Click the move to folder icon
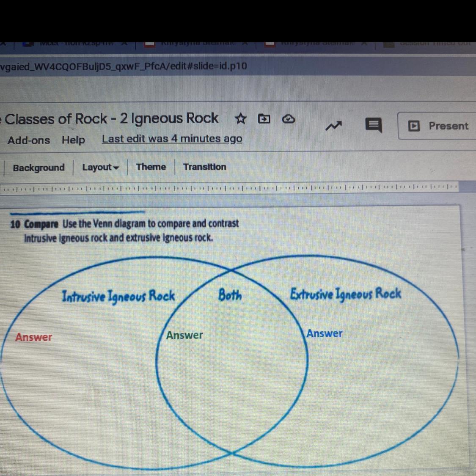 [264, 119]
